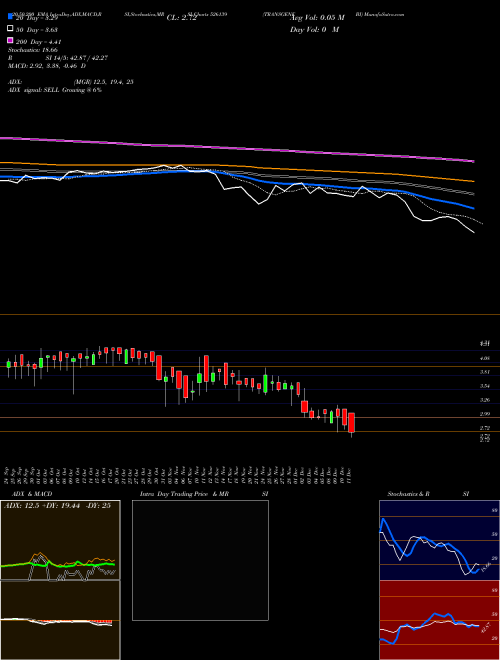
Task: Click the white 50 Day EMA legend swatch
Action: point(11,29)
